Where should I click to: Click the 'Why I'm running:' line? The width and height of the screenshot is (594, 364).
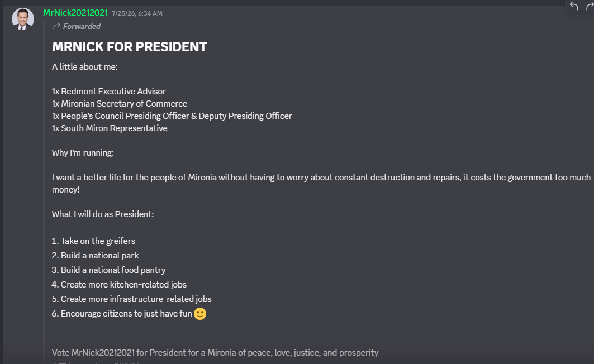click(83, 153)
